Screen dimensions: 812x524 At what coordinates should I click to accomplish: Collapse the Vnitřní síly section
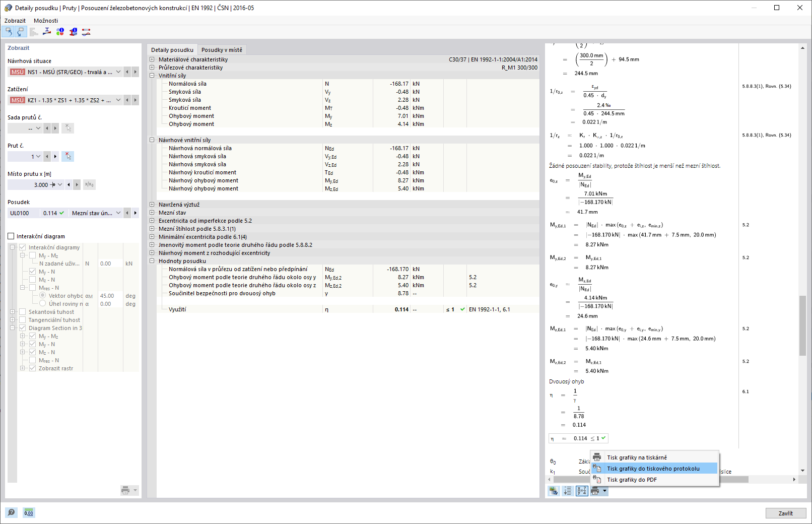tap(152, 76)
